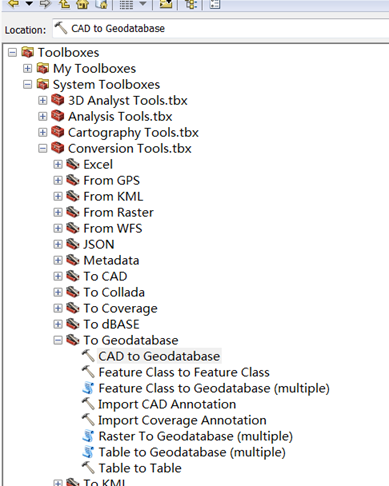The width and height of the screenshot is (389, 486).
Task: Click the 3D Analyst Tools toolbox icon
Action: tap(57, 100)
